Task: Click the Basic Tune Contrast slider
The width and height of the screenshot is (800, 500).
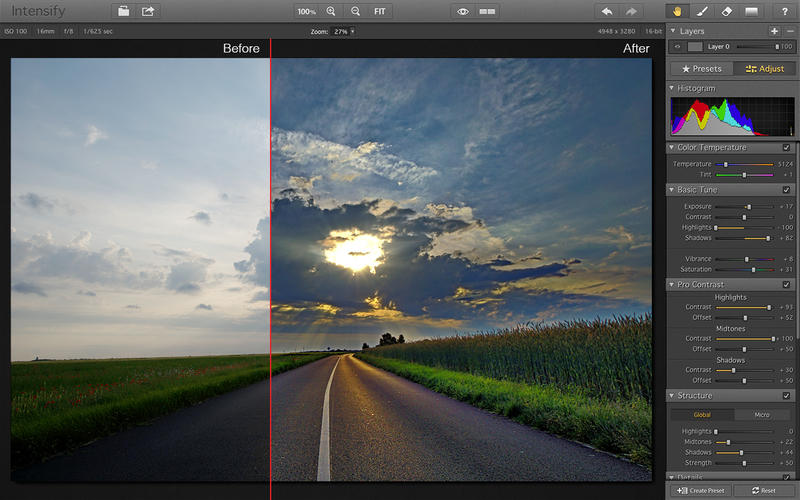Action: tap(744, 217)
